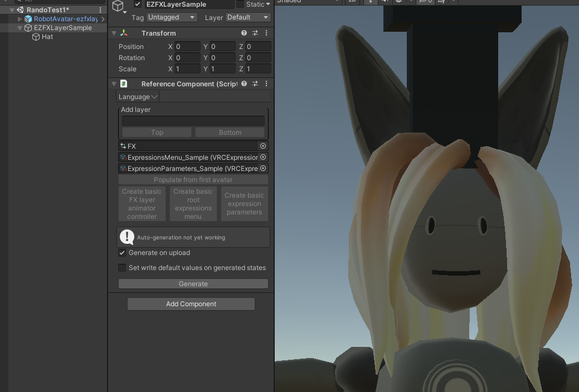Toggle the EZFXLayerSample active checkbox

[x=138, y=4]
